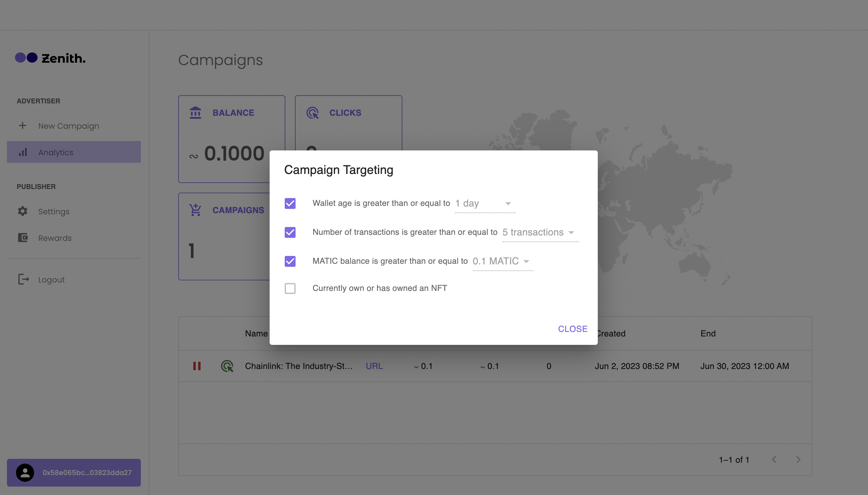Click the Zenith logo in the sidebar
The width and height of the screenshot is (868, 495).
click(x=50, y=58)
